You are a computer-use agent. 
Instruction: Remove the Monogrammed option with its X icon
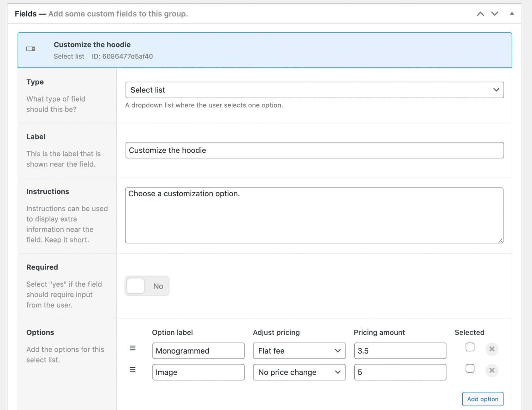point(492,349)
